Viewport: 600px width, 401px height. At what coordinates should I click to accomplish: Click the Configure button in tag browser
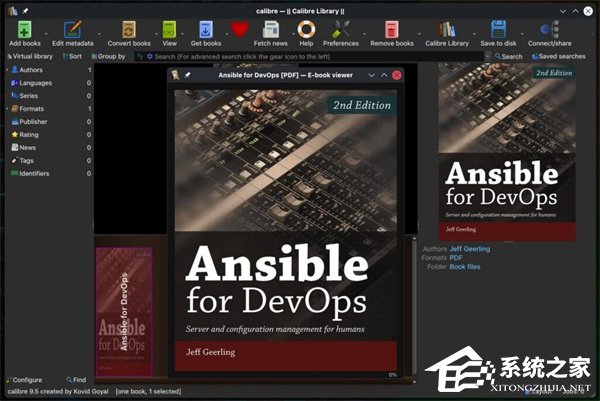[x=24, y=380]
